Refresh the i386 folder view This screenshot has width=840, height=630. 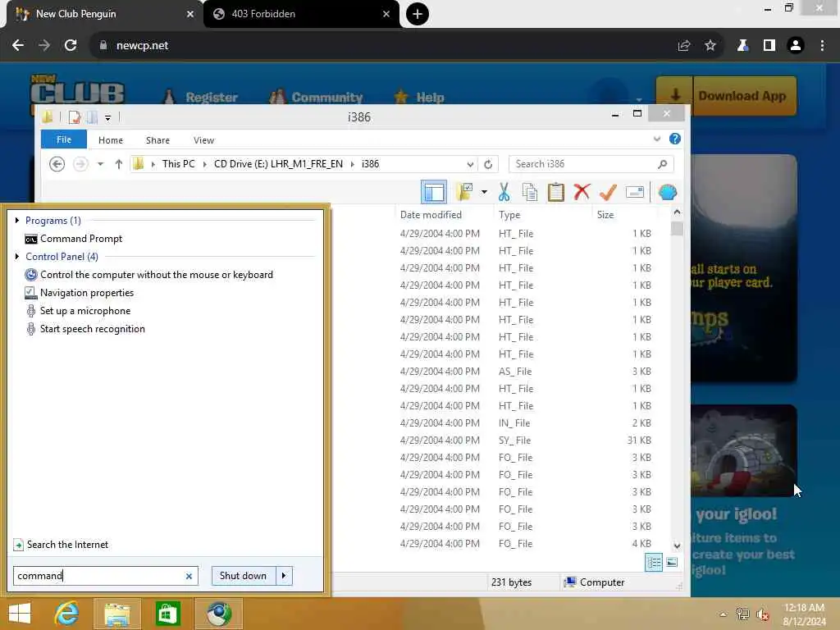coord(488,164)
